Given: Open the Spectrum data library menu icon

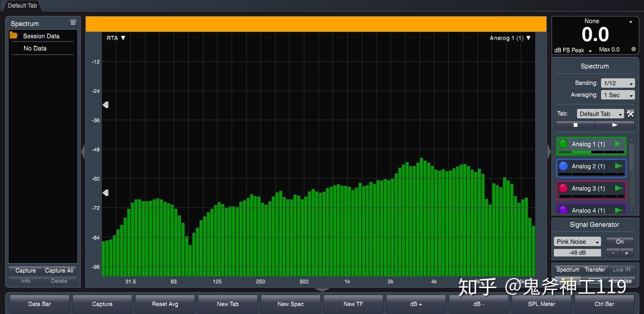Looking at the screenshot, I should [73, 23].
